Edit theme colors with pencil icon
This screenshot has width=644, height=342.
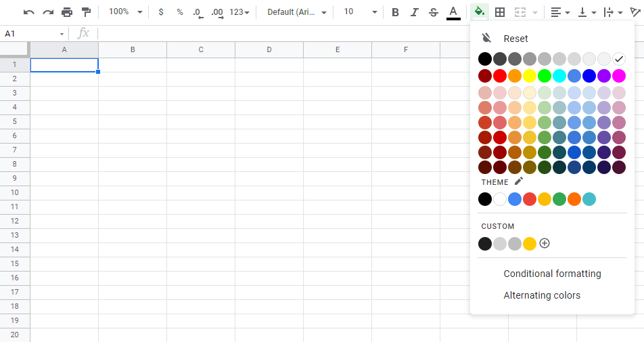coord(519,181)
